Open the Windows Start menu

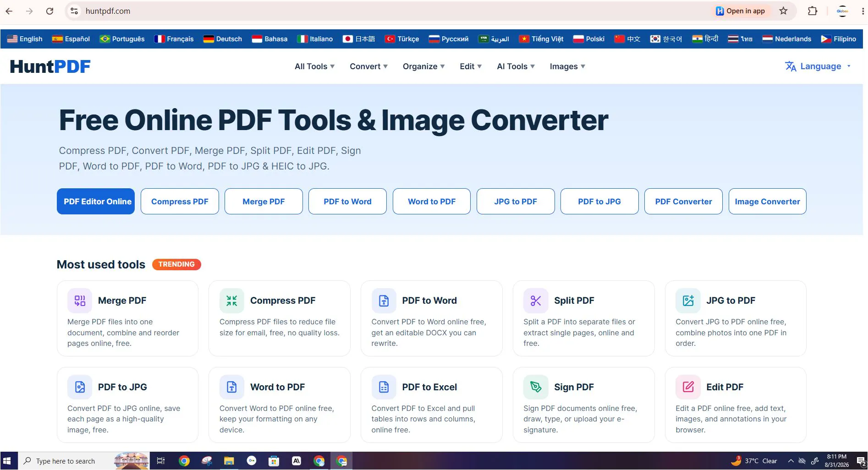click(x=7, y=461)
